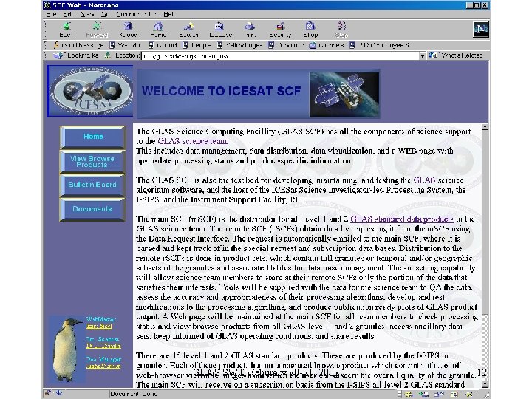Viewport: 532px width, 399px height.
Task: Click the page scrollbar down arrow
Action: (485, 384)
